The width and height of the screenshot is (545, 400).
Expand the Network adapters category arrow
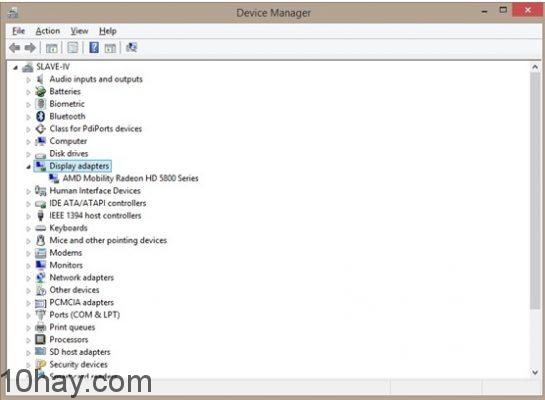tap(29, 278)
